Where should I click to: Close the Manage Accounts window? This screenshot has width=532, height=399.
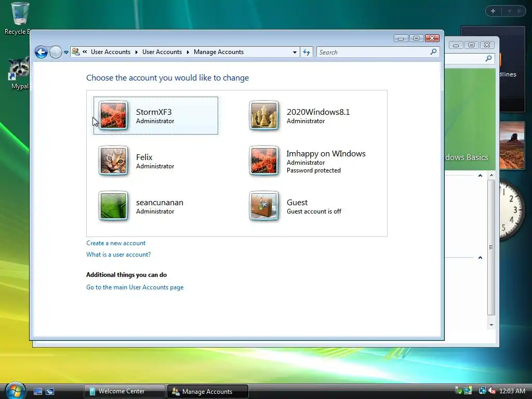(432, 38)
